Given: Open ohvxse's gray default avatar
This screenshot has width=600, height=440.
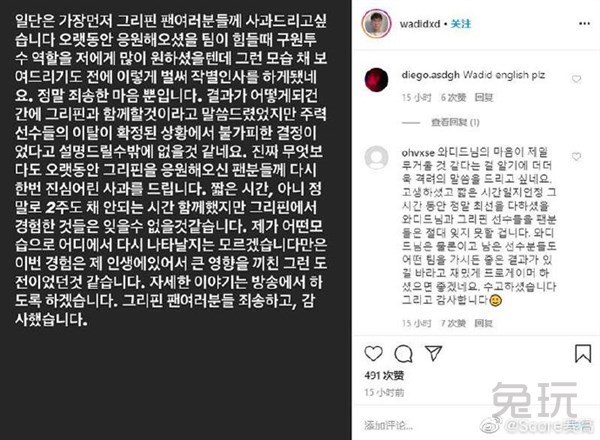Looking at the screenshot, I should pyautogui.click(x=377, y=157).
